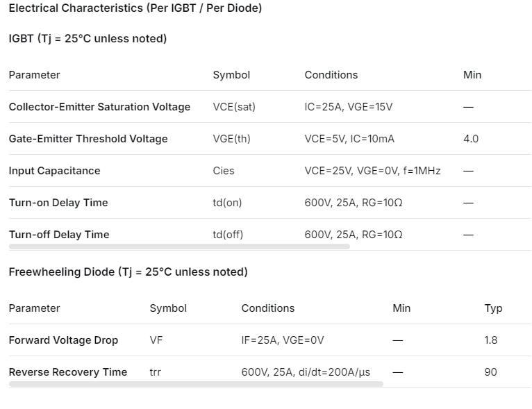The image size is (532, 409).
Task: Select the VCE=25V, VGE=0V, f=1MHz conditions cell
Action: (x=372, y=171)
